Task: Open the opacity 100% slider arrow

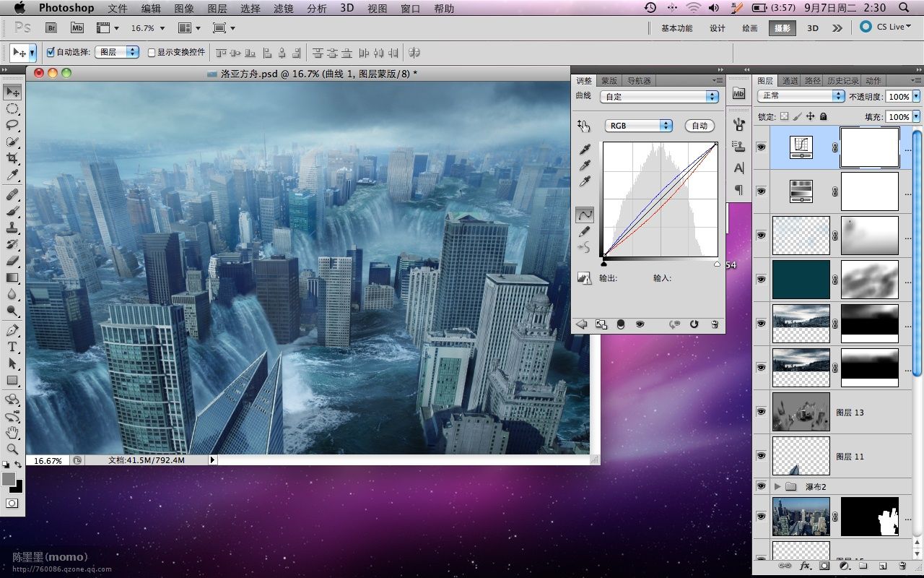Action: click(x=917, y=96)
